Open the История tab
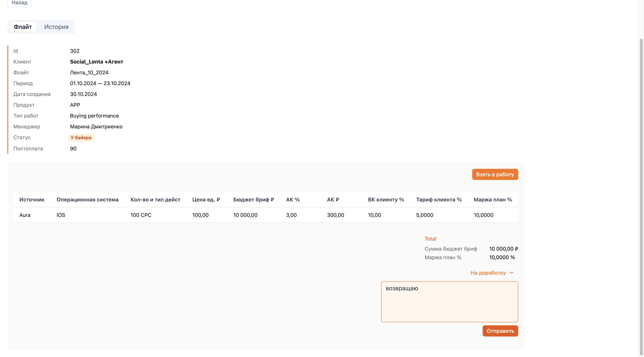Image resolution: width=644 pixels, height=357 pixels. pyautogui.click(x=56, y=27)
